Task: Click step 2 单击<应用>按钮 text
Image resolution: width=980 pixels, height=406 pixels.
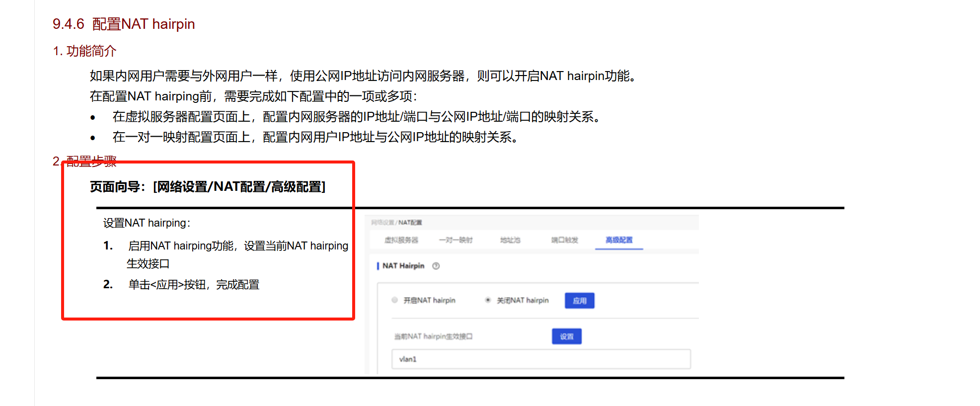Action: (x=194, y=285)
